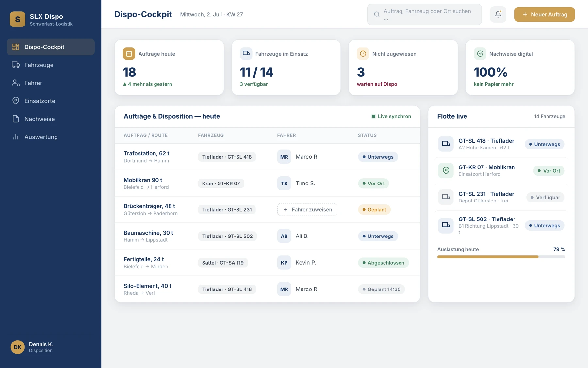Click the SLX Dispo logo icon
This screenshot has height=368, width=588.
pyautogui.click(x=18, y=19)
